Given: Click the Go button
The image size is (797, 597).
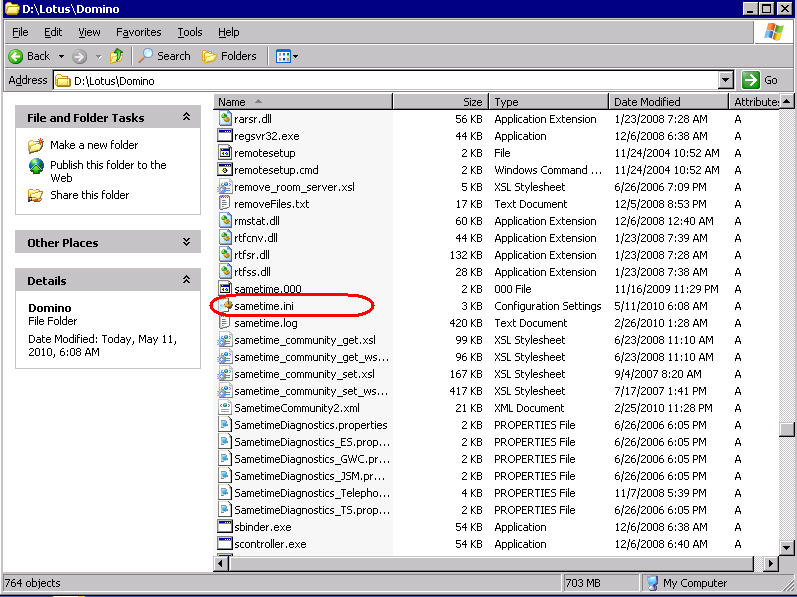Looking at the screenshot, I should 760,80.
